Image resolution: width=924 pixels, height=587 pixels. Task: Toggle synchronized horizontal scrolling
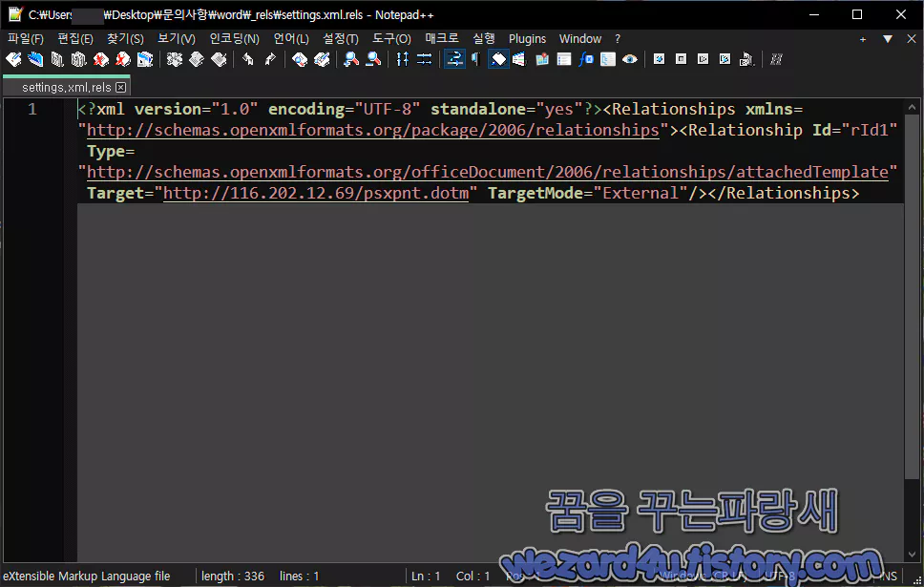(424, 59)
